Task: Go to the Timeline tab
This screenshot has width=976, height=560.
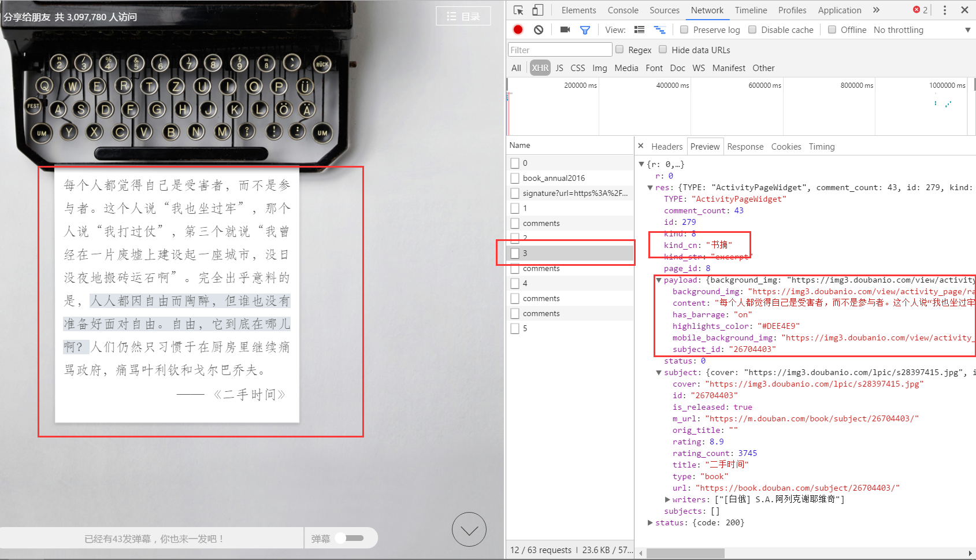Action: (x=751, y=10)
